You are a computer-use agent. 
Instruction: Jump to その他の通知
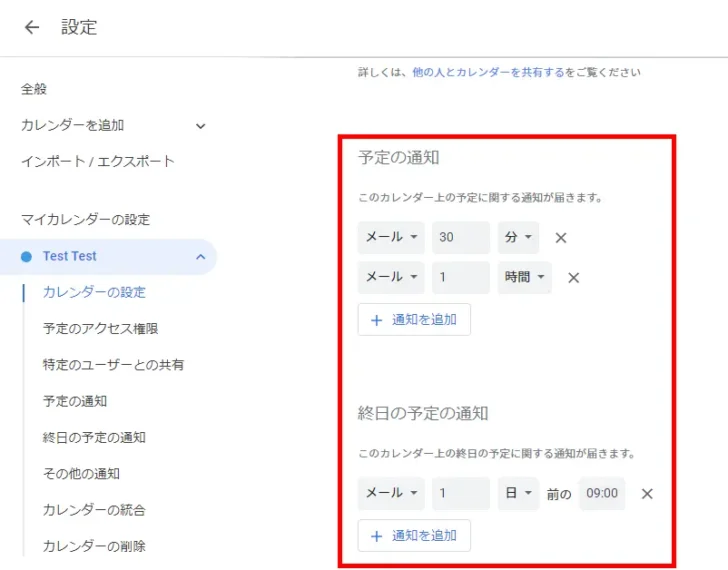pyautogui.click(x=81, y=473)
